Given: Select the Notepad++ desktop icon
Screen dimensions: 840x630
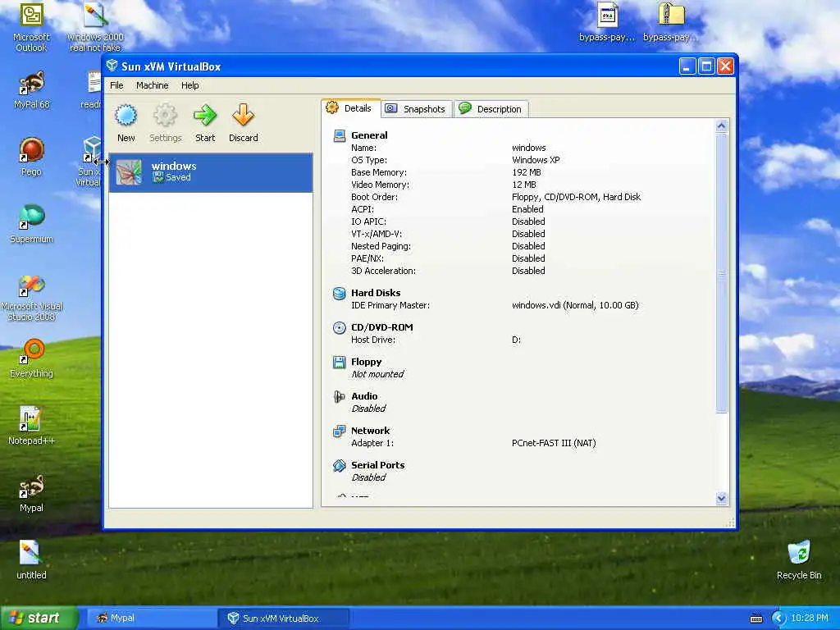Looking at the screenshot, I should (31, 426).
